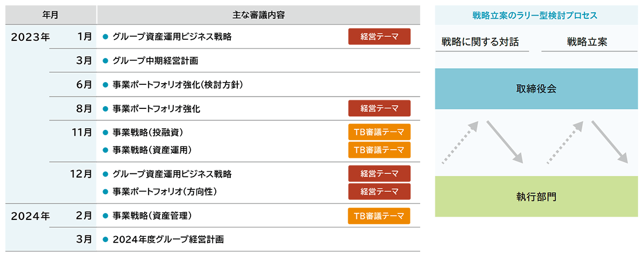Click the 主な審議内容 column header
This screenshot has height=257, width=644.
coord(258,15)
